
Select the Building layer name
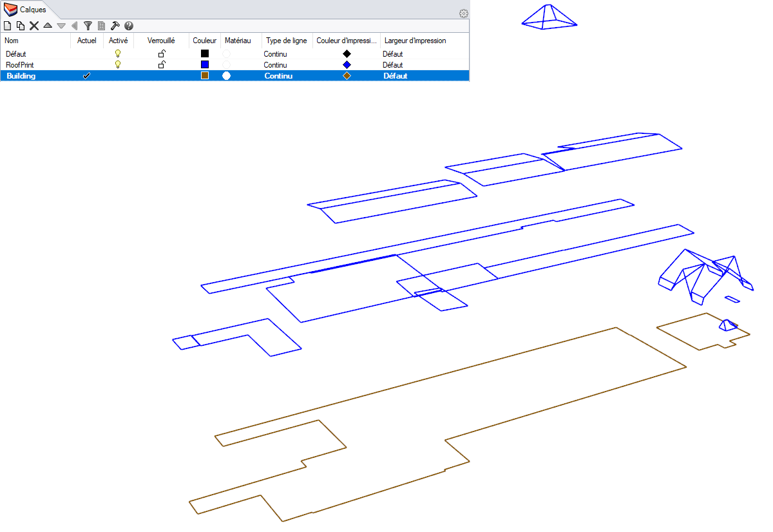21,76
